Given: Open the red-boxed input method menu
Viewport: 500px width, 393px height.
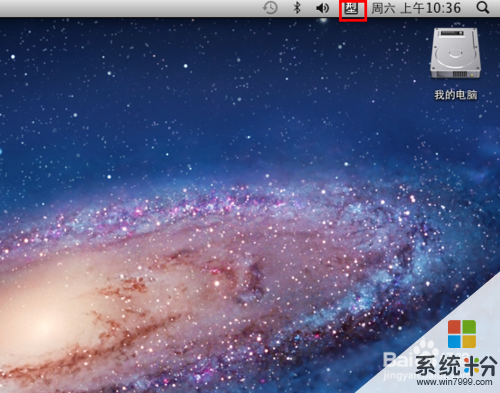Looking at the screenshot, I should coord(353,10).
